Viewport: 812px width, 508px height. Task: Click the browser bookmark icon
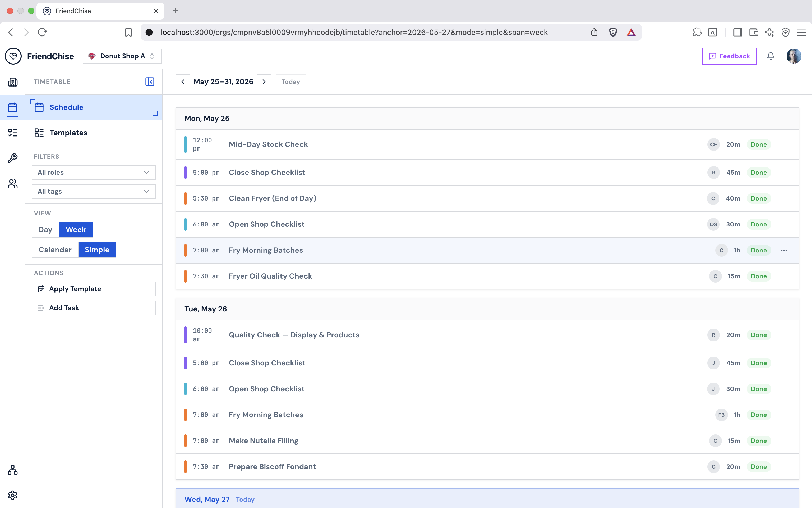[x=128, y=32]
